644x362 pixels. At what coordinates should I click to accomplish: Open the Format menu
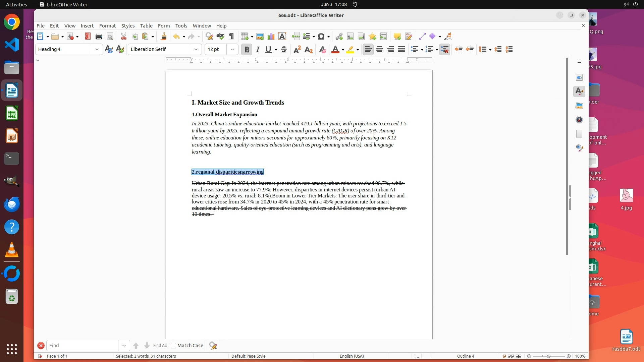pos(107,25)
